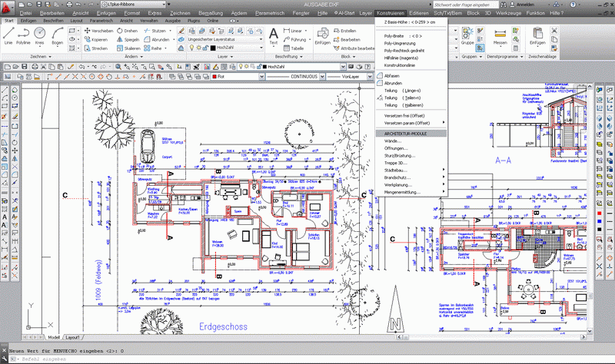Click the question mark help icon
Viewport: 615px width, 364px height.
(573, 5)
